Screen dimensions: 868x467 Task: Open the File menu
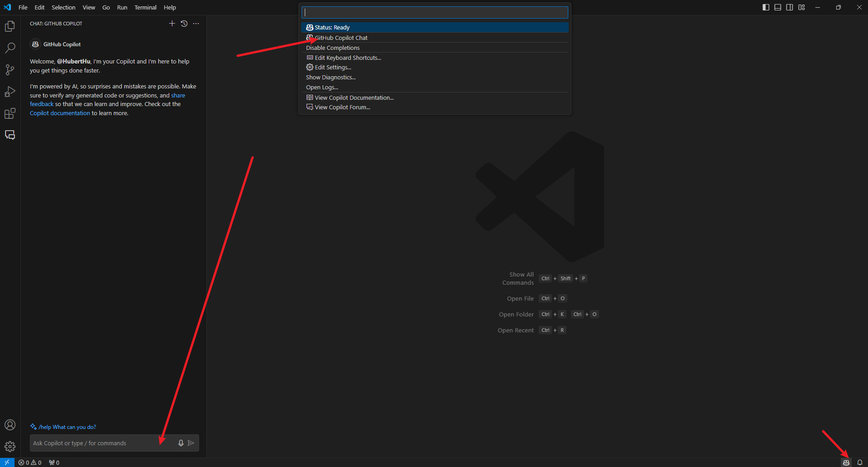click(23, 7)
